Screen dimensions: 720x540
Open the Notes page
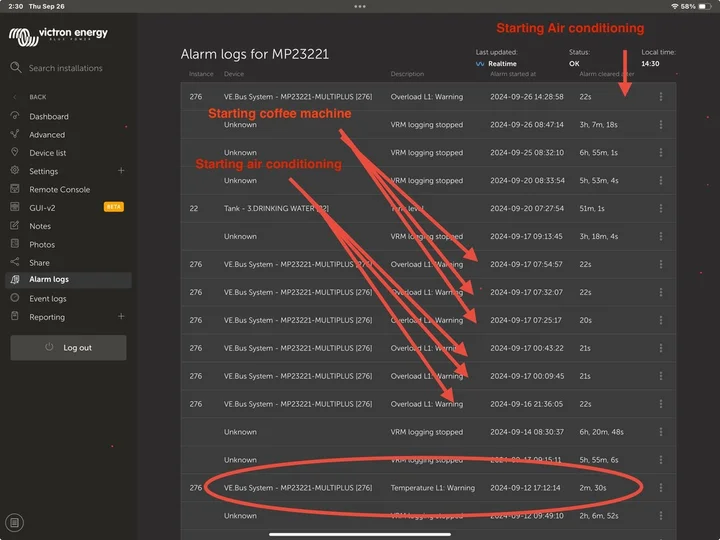coord(40,226)
